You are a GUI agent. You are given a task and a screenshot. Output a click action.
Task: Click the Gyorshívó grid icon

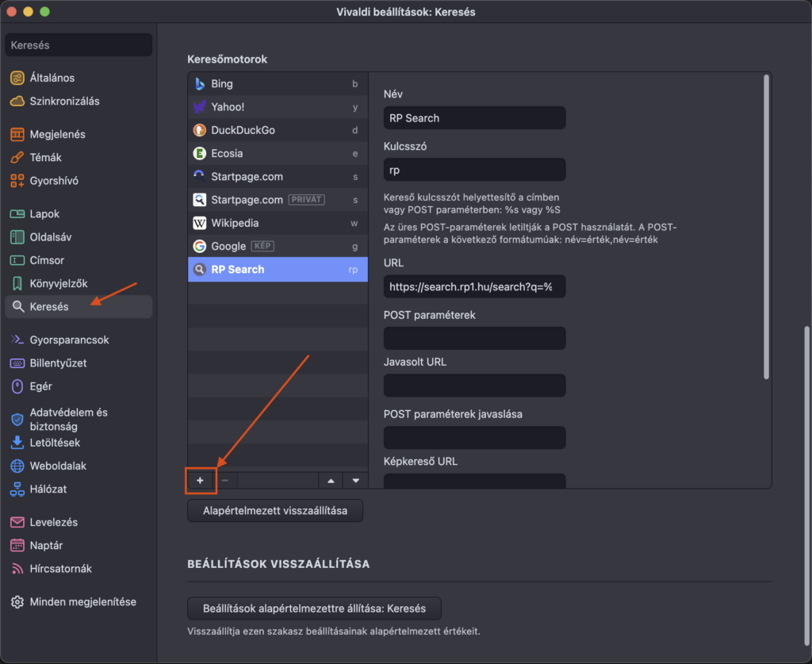click(x=17, y=181)
